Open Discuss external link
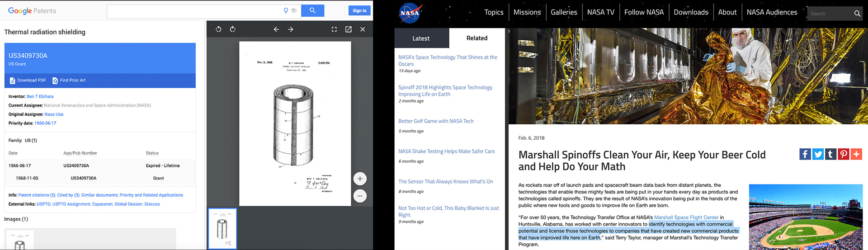This screenshot has width=868, height=250. [x=152, y=204]
